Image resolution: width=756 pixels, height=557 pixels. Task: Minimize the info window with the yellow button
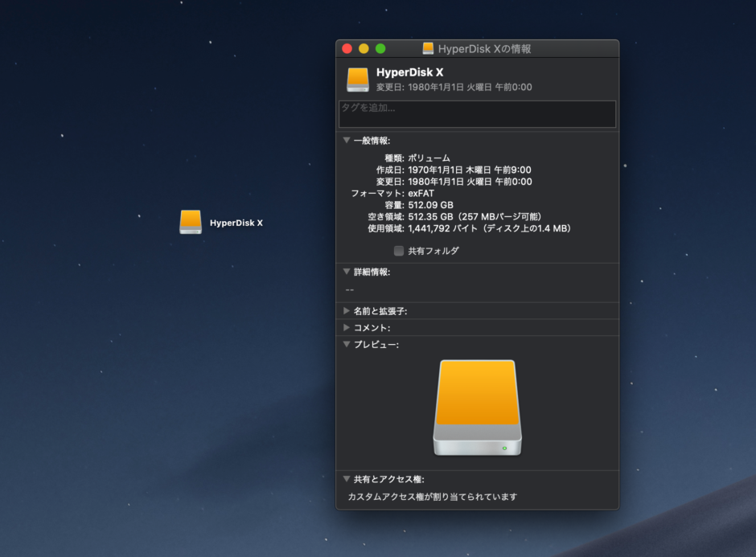(x=362, y=48)
